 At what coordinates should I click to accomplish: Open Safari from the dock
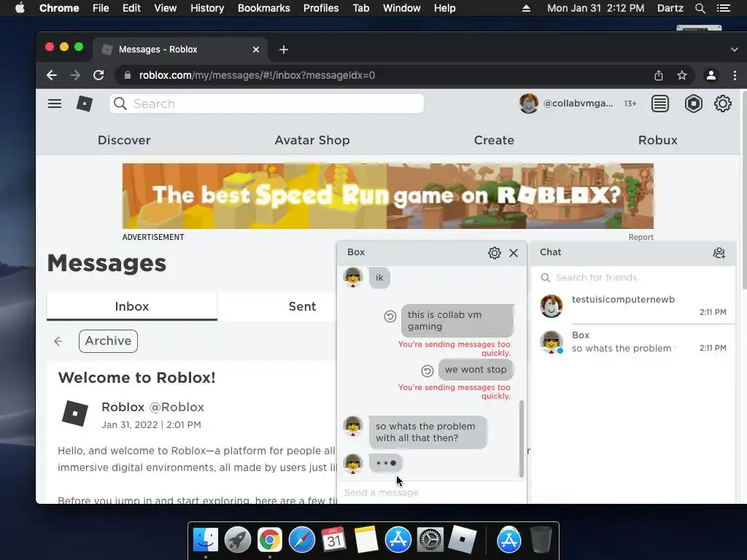click(302, 540)
